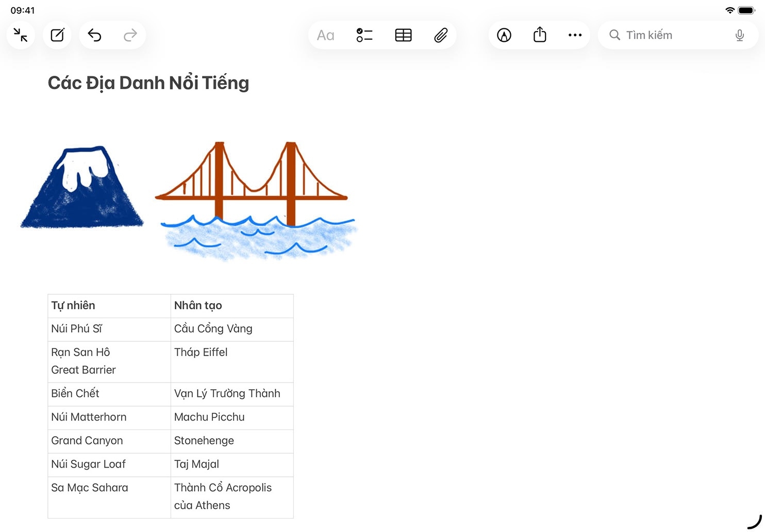765x532 pixels.
Task: Collapse the full-screen note view
Action: pos(21,35)
